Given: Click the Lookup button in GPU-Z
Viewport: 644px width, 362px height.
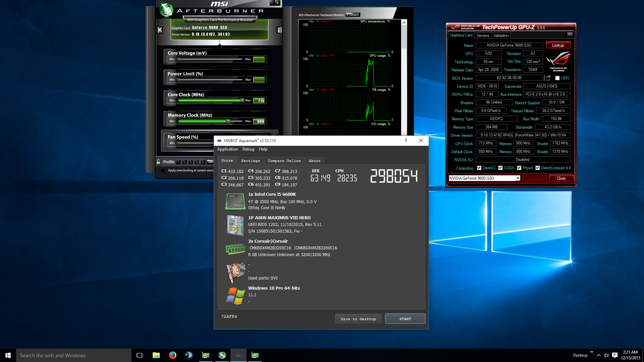Looking at the screenshot, I should (x=558, y=45).
